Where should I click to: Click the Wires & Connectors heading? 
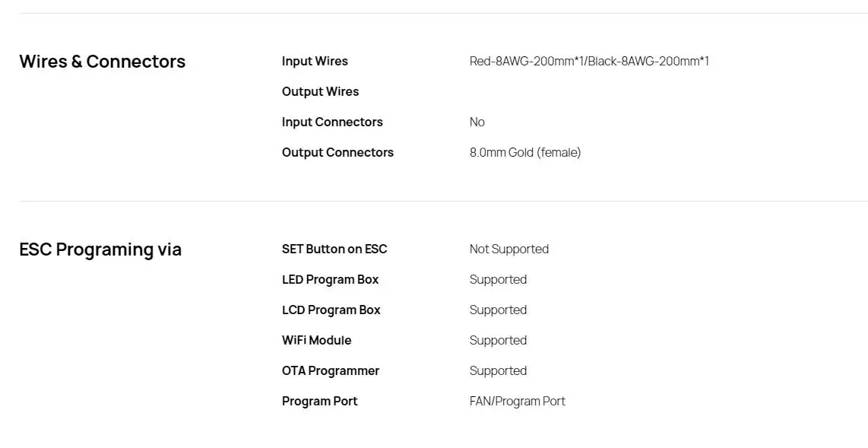(x=103, y=62)
